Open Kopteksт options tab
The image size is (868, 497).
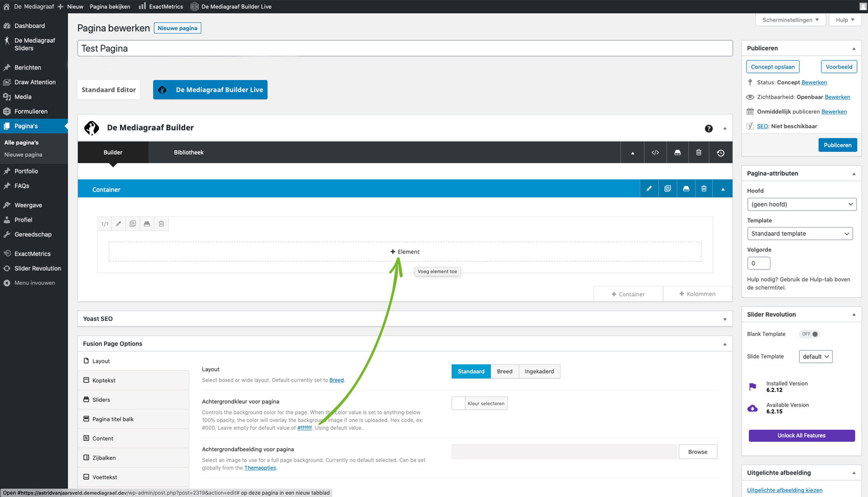point(104,381)
